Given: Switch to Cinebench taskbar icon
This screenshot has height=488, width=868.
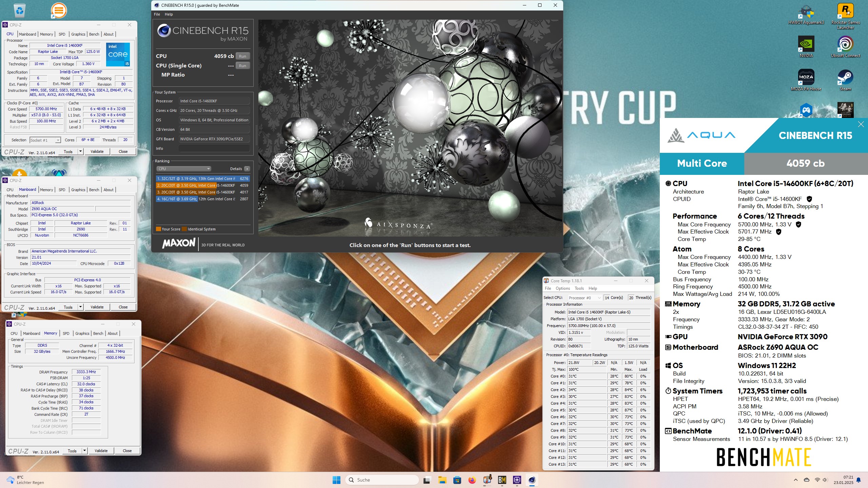Looking at the screenshot, I should click(532, 480).
